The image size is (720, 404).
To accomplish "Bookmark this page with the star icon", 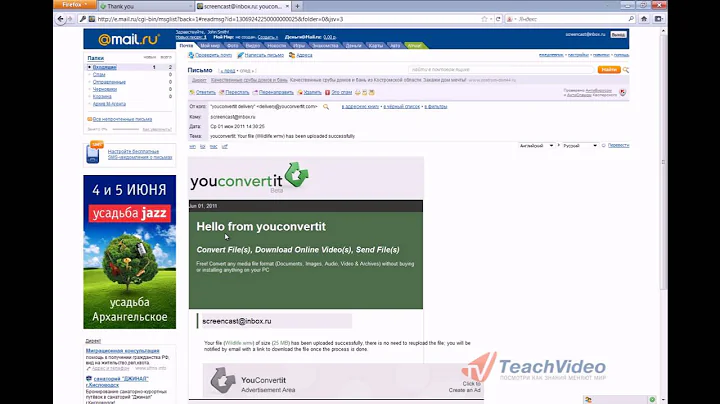I will point(484,19).
